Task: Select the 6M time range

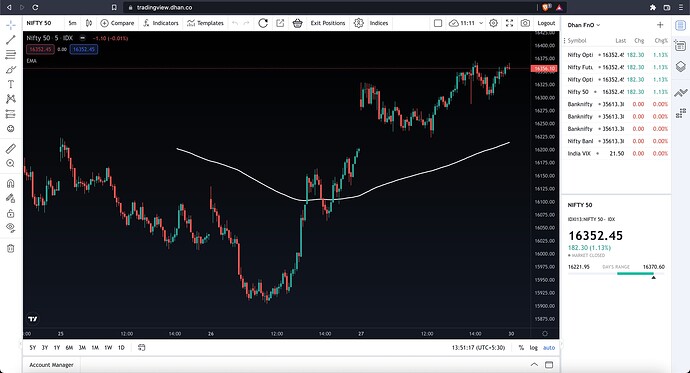Action: pyautogui.click(x=69, y=347)
